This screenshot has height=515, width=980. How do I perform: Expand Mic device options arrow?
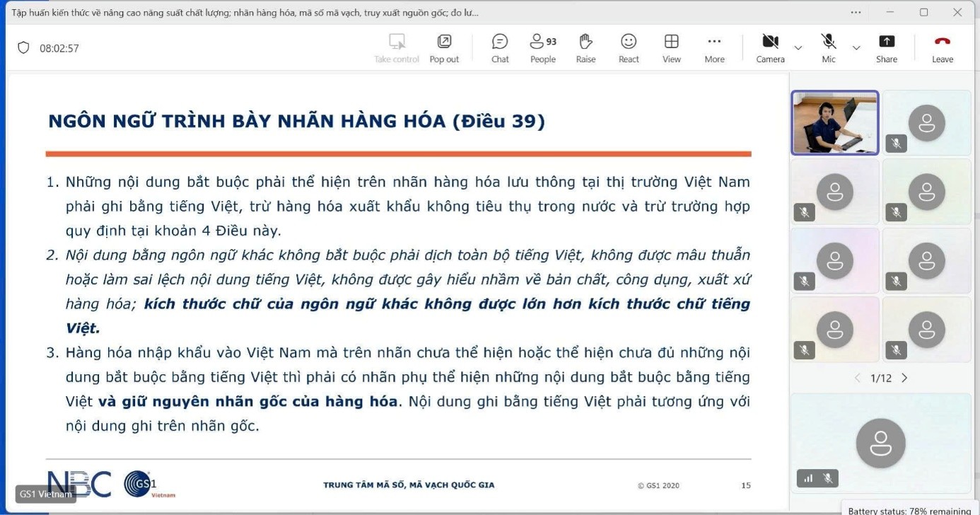pos(856,48)
